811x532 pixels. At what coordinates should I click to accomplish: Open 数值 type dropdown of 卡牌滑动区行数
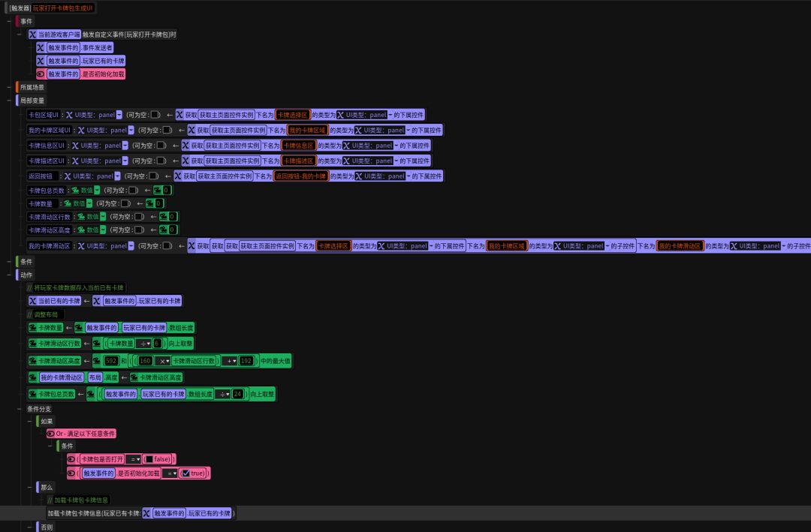tap(103, 217)
